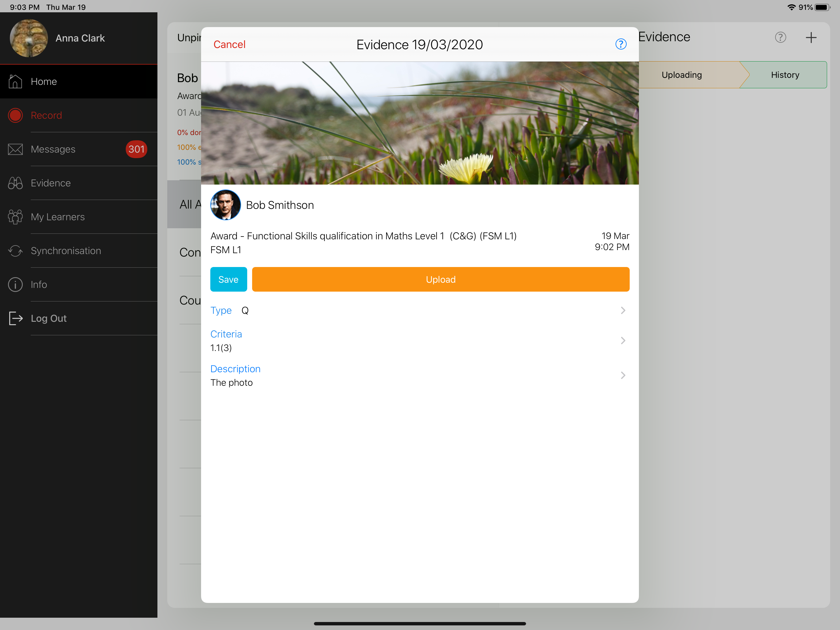Tap the battery status icon
Viewport: 840px width, 630px height.
822,7
